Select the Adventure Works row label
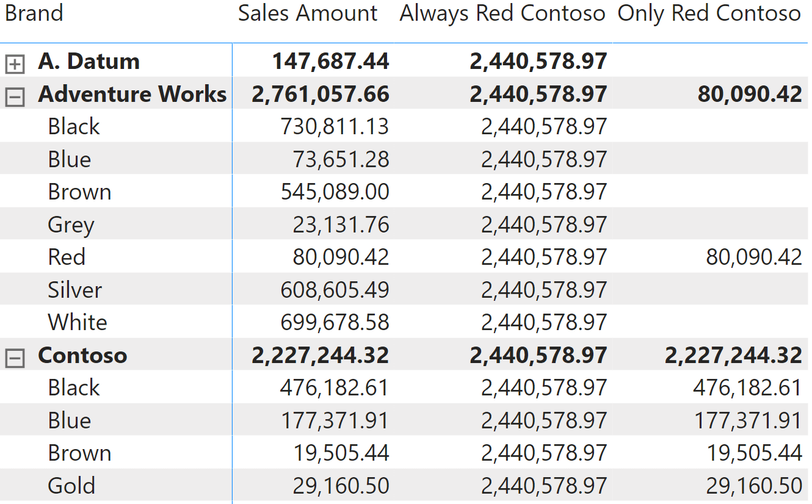812x504 pixels. (132, 94)
